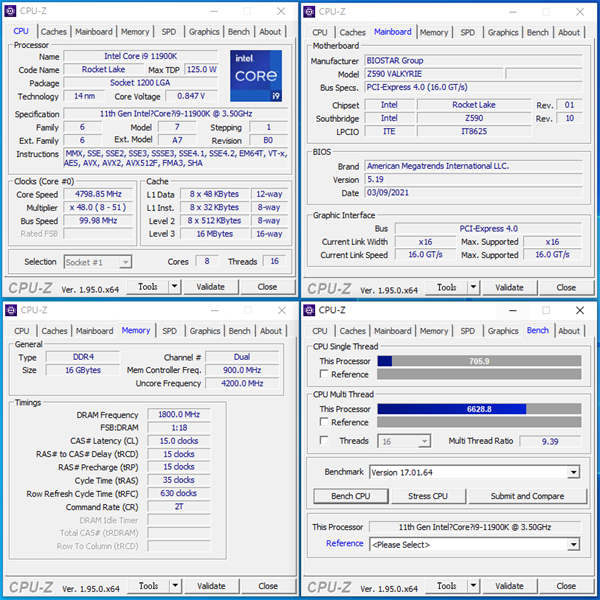
Task: Click Submit and Compare button
Action: (x=527, y=496)
